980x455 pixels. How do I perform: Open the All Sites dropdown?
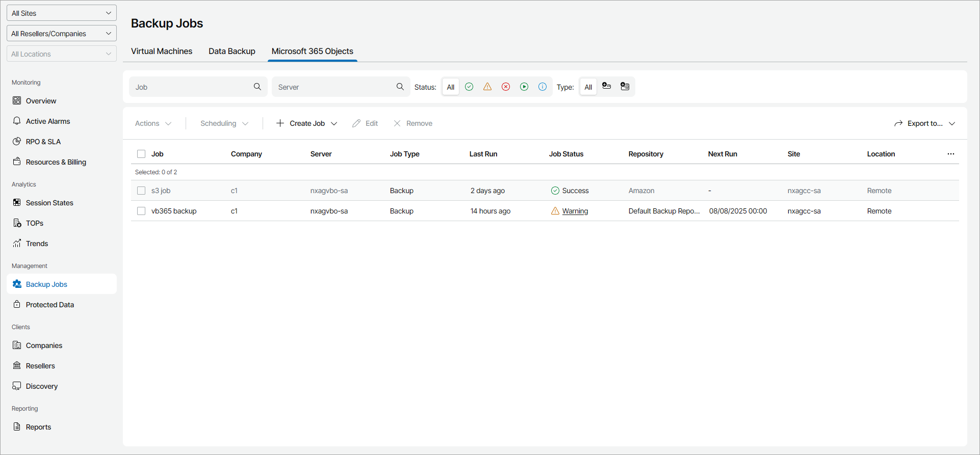tap(62, 13)
